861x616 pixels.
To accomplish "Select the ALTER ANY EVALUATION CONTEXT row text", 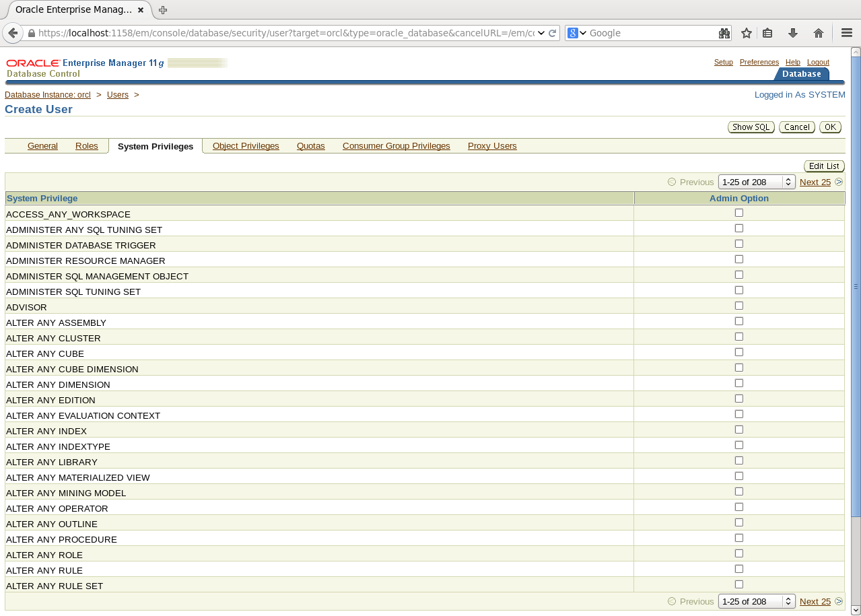I will tap(83, 415).
